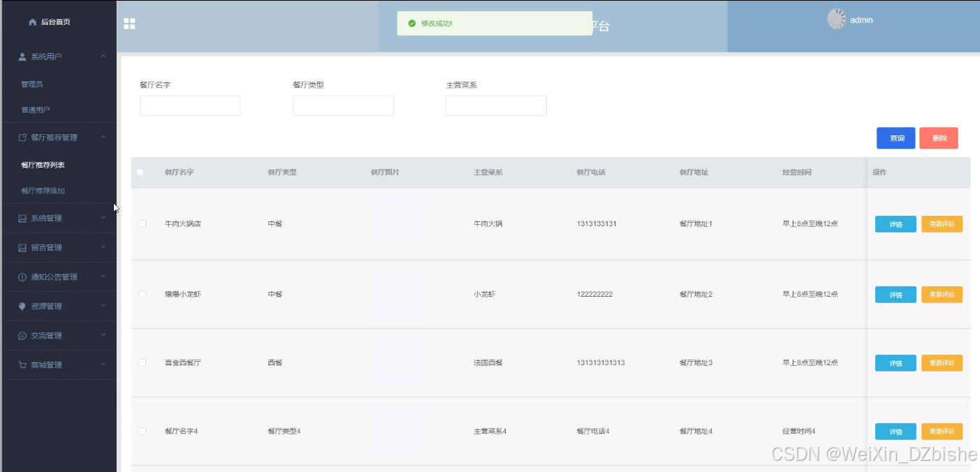Click the red 删除 button
Viewport: 980px width, 472px height.
(939, 138)
